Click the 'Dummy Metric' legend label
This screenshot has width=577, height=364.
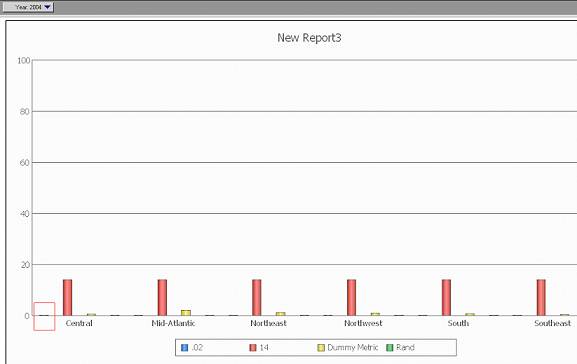point(353,347)
